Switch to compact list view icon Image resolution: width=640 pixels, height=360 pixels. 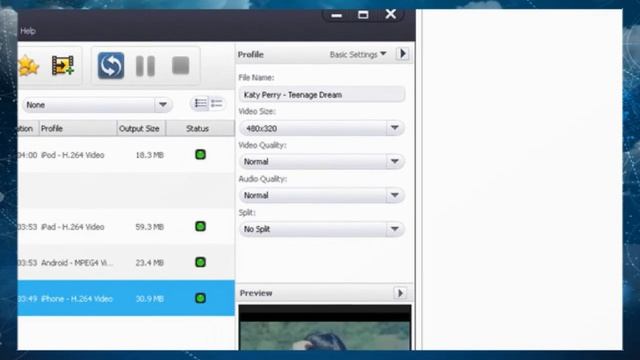tap(216, 104)
